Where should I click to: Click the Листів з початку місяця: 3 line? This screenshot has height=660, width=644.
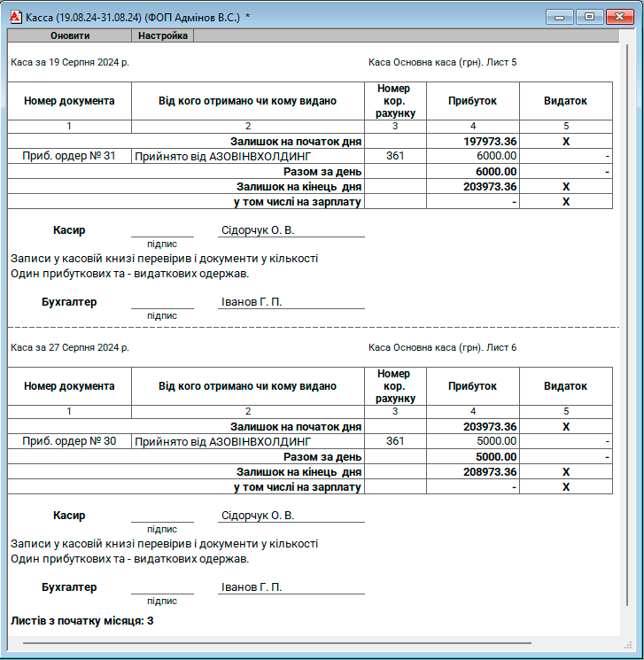point(81,621)
